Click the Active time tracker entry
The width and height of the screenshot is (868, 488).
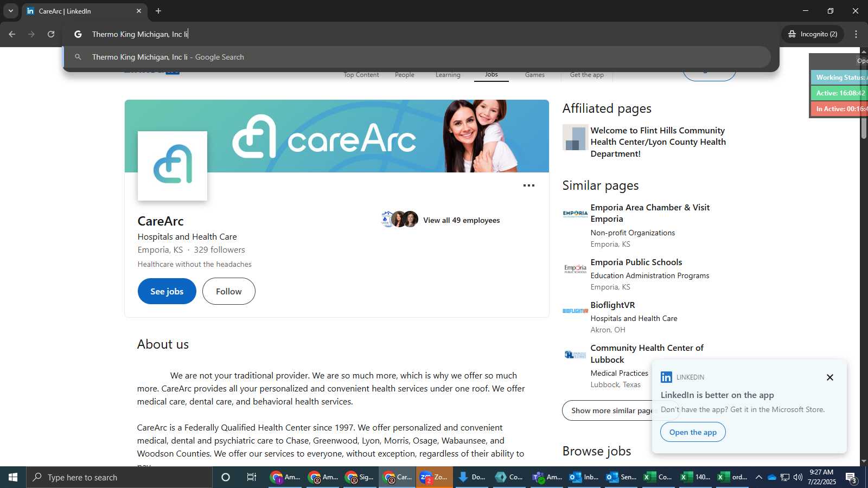[839, 93]
